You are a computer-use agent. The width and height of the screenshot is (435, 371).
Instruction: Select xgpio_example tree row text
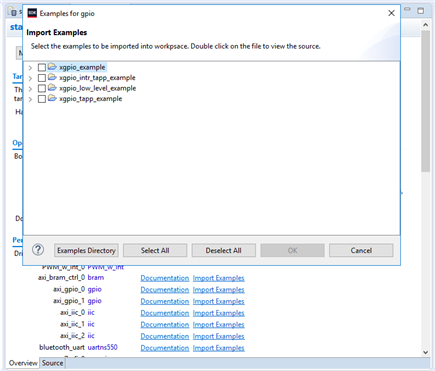82,67
